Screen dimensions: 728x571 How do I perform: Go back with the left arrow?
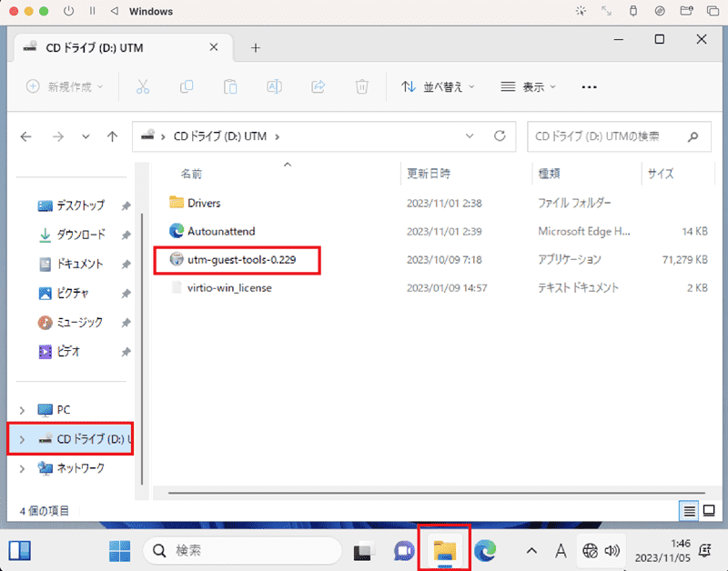[x=26, y=136]
